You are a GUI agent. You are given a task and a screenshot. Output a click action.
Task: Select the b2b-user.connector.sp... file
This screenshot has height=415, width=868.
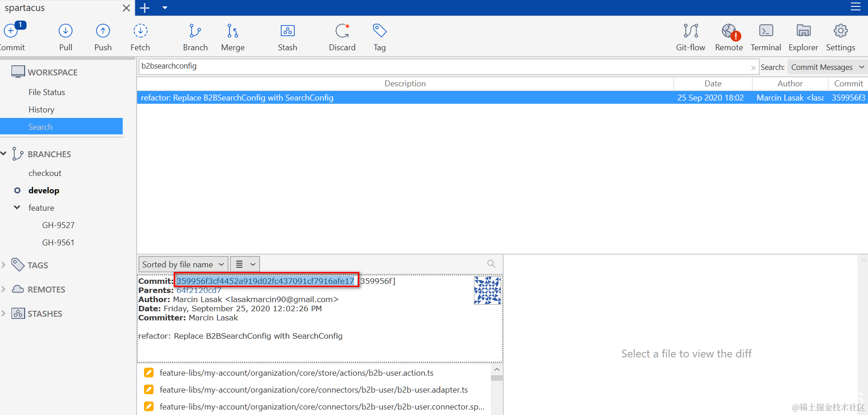(x=322, y=407)
